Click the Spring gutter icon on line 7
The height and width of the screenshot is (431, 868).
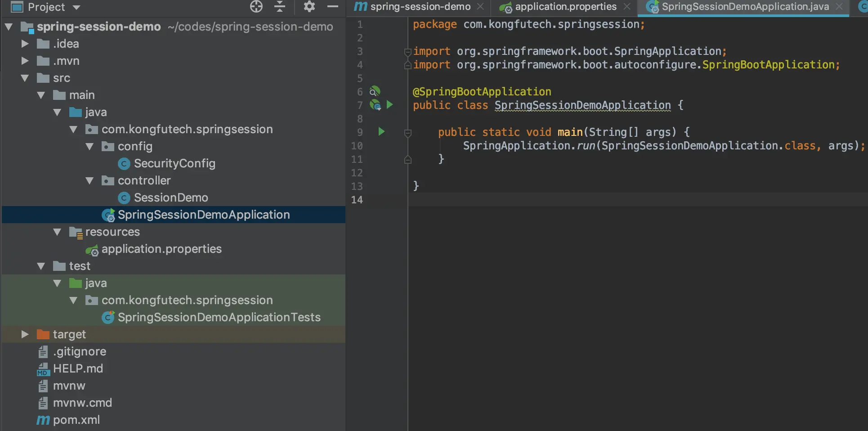[375, 105]
